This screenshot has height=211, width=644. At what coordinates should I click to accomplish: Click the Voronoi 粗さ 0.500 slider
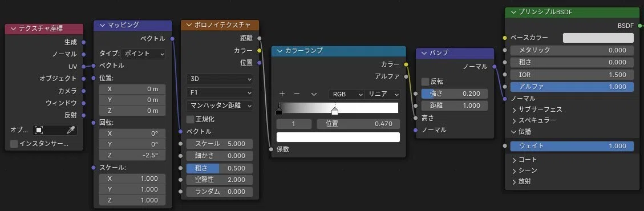point(220,168)
